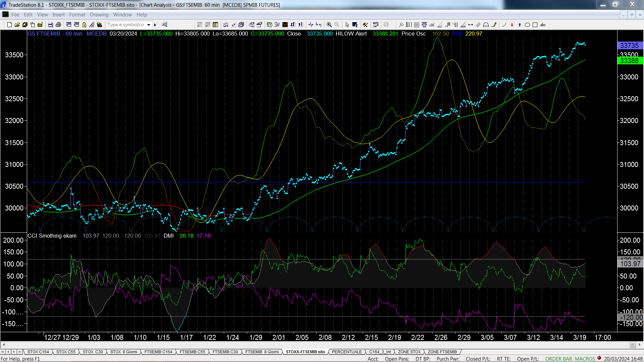644x362 pixels.
Task: Select the Fibonacci calculator tool icon
Action: [424, 24]
